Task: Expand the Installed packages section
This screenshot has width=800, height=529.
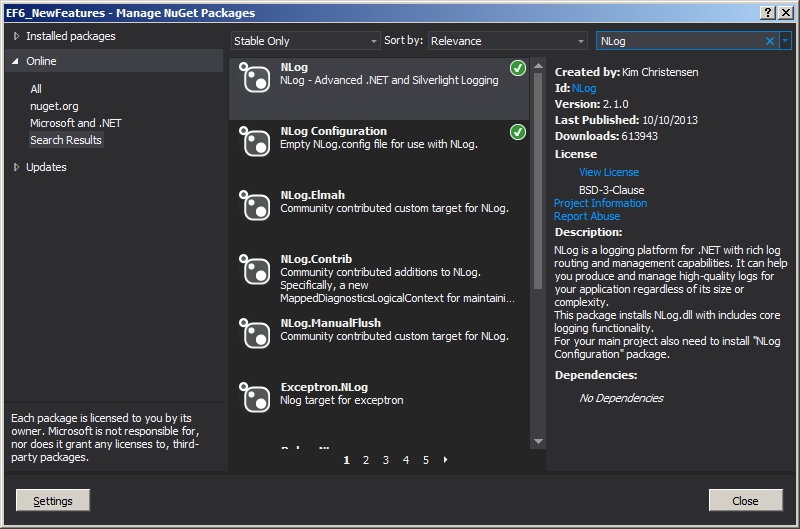Action: 16,36
